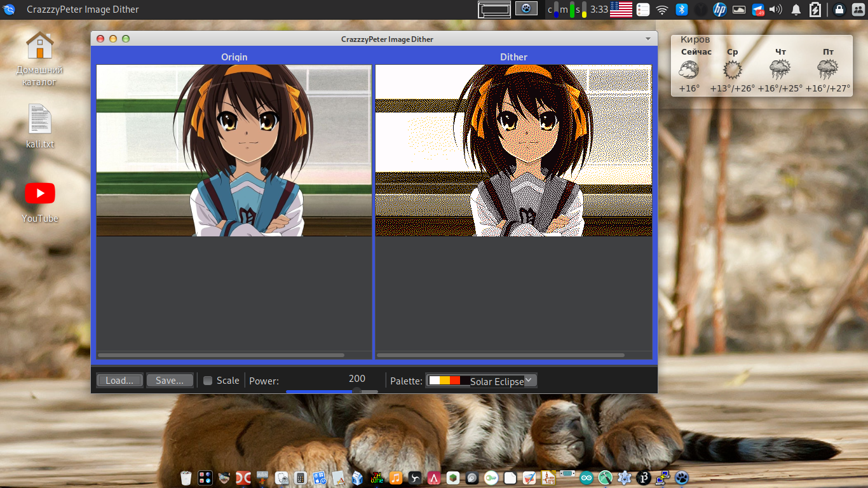
Task: Open the Bluetooth tray icon
Action: (682, 9)
